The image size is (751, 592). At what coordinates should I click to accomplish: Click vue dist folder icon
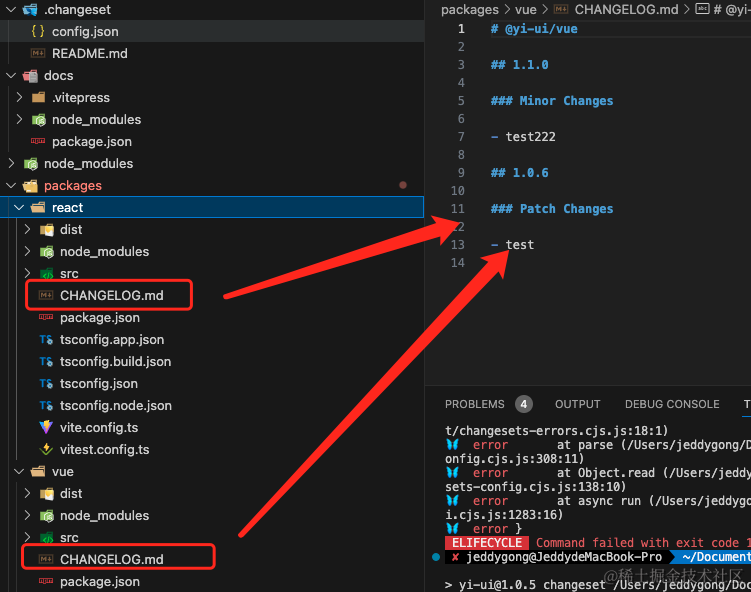click(x=46, y=494)
